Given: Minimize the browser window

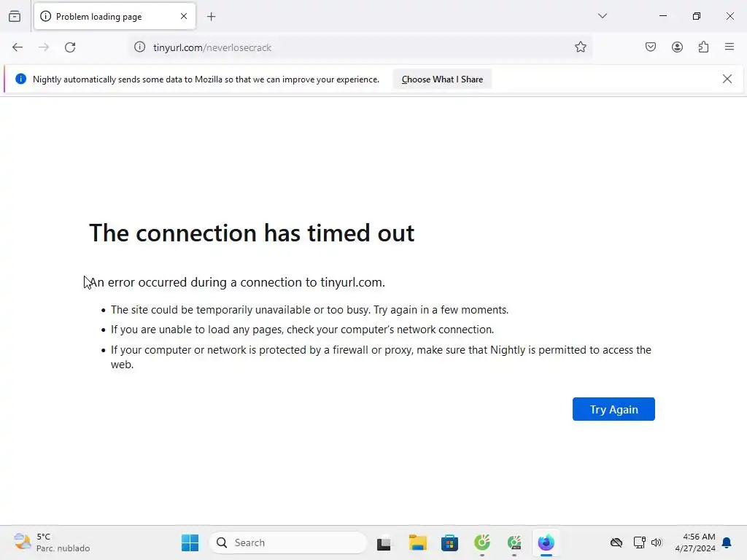Looking at the screenshot, I should click(x=663, y=16).
